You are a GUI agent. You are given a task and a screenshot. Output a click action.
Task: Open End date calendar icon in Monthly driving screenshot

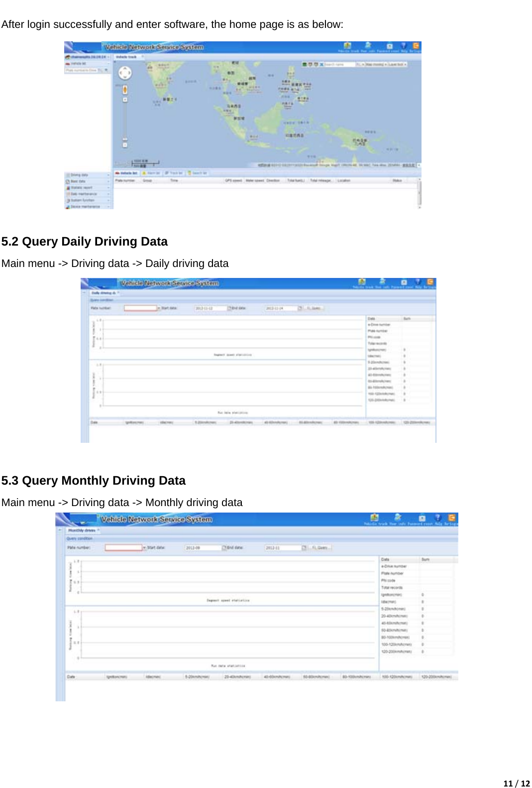tap(304, 547)
